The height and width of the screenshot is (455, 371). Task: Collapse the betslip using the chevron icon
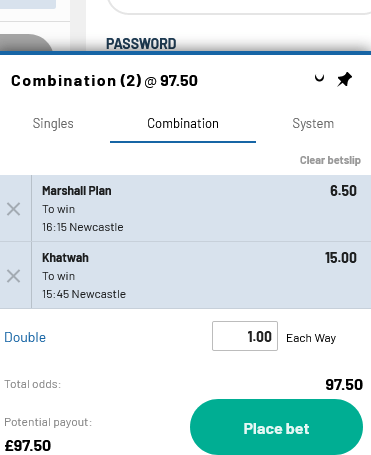point(319,79)
